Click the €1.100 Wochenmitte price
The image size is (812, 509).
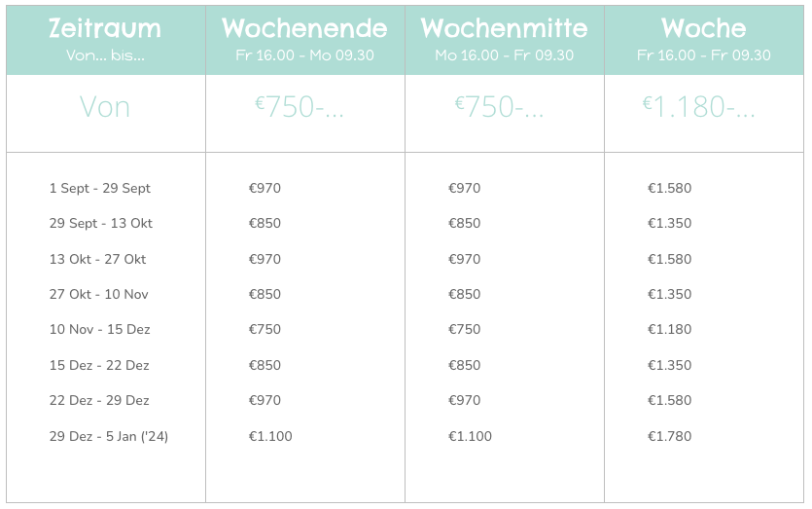click(471, 436)
